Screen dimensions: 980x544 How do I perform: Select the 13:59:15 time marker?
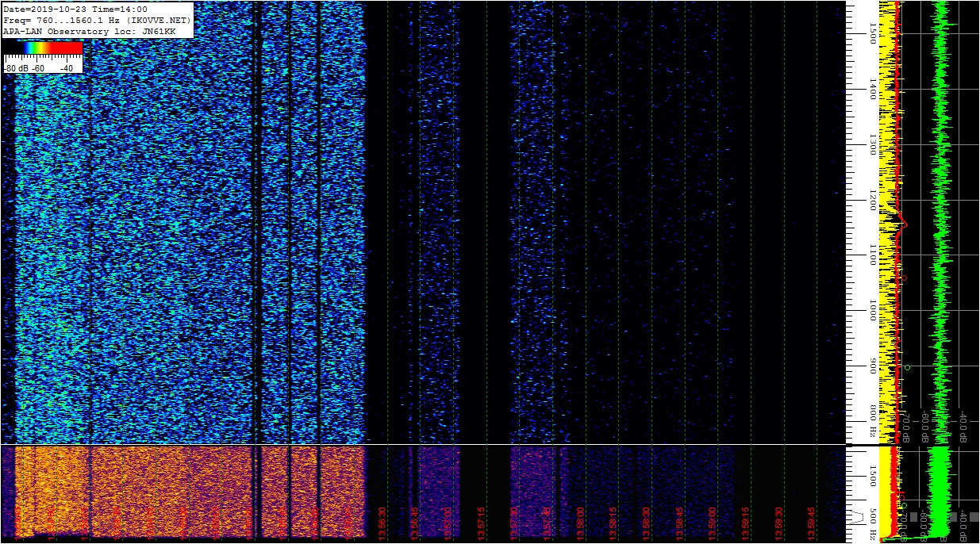[745, 524]
